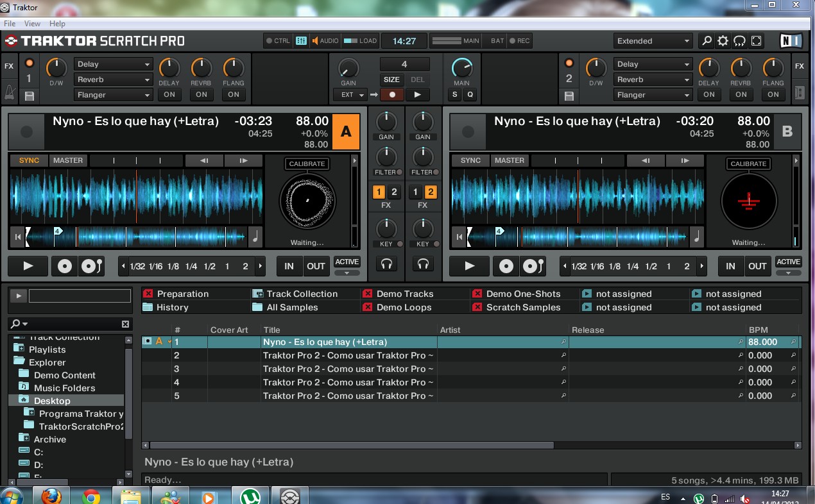This screenshot has width=815, height=504.
Task: Select Demo Content in browser tree
Action: (x=64, y=375)
